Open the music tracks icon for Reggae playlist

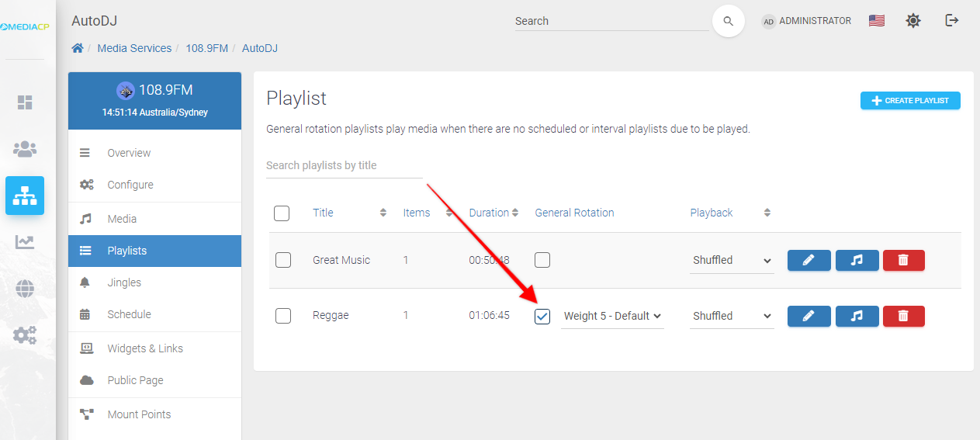(857, 316)
